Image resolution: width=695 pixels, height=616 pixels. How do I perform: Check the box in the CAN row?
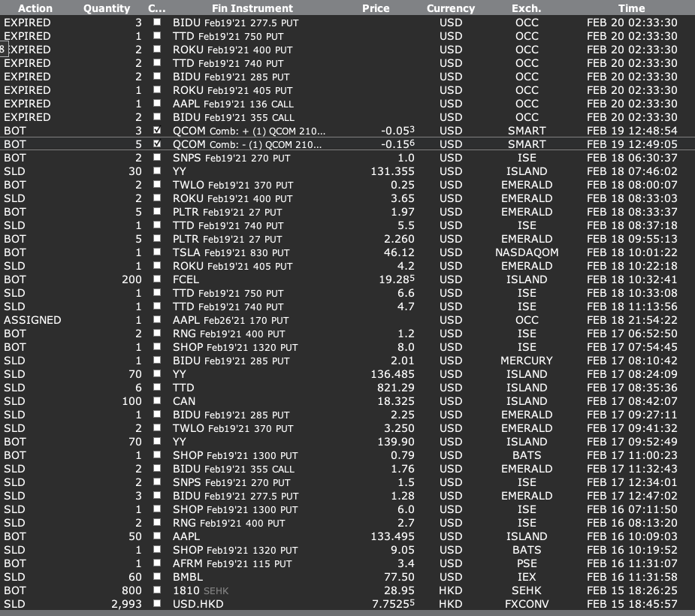(157, 400)
